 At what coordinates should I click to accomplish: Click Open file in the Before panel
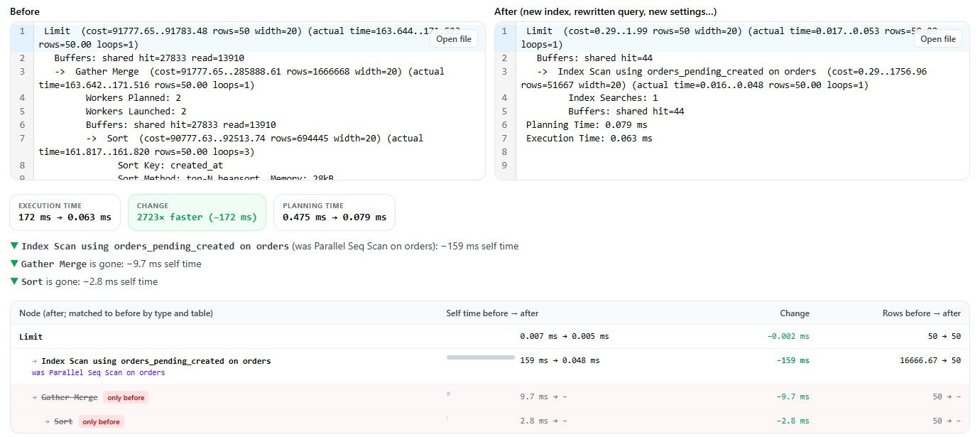pyautogui.click(x=453, y=39)
